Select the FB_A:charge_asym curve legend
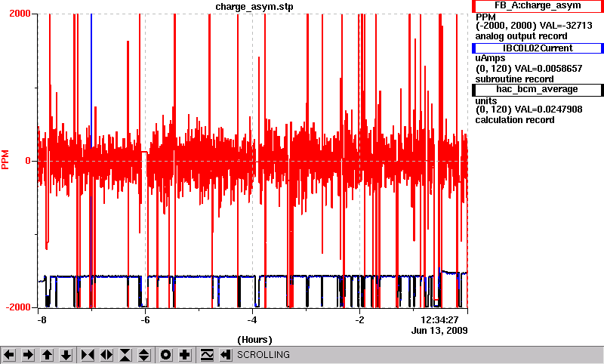This screenshot has width=604, height=364. [538, 6]
